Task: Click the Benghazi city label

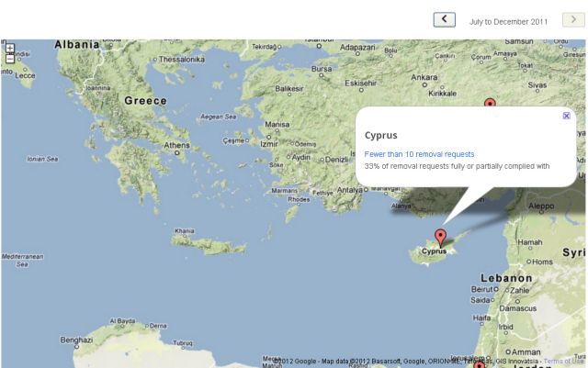Action: (x=76, y=340)
